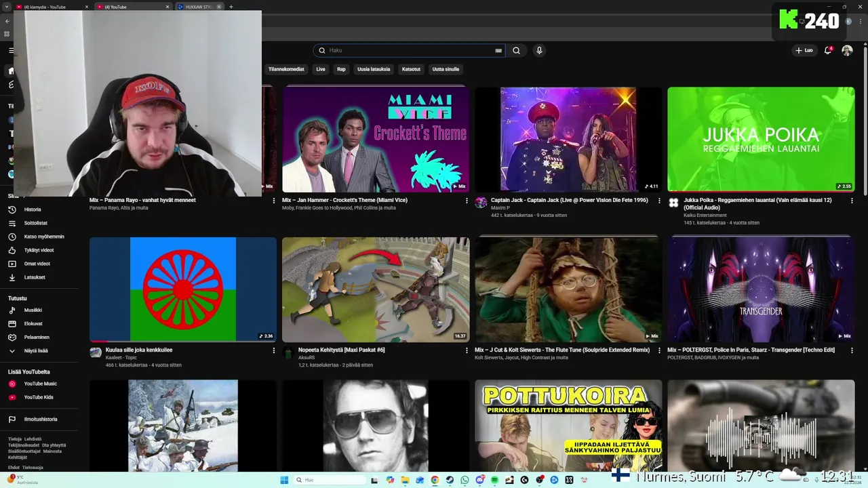Open options menu for Jan Hammer mix
The width and height of the screenshot is (868, 488).
467,201
